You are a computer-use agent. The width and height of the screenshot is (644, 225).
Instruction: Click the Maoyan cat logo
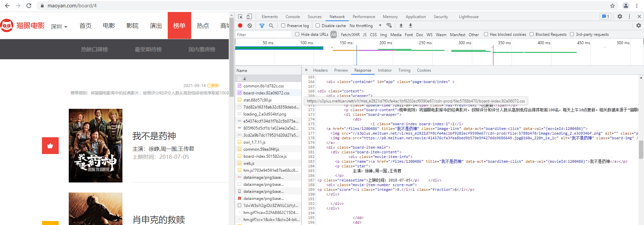click(x=7, y=25)
